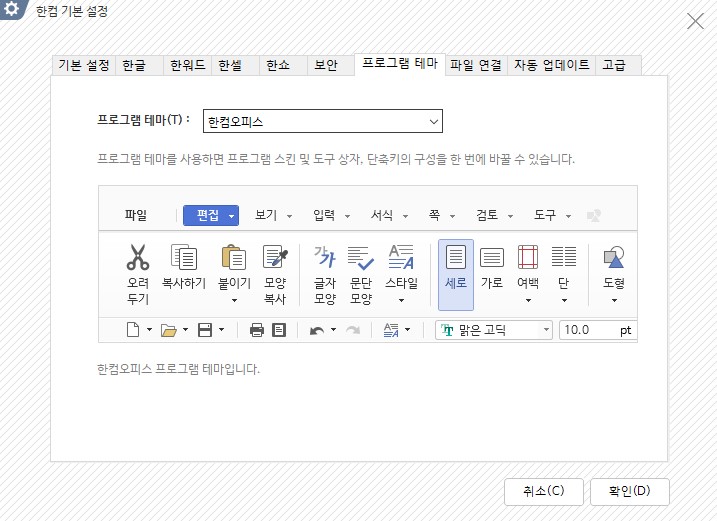This screenshot has height=521, width=717.
Task: Click the print icon
Action: [x=257, y=330]
